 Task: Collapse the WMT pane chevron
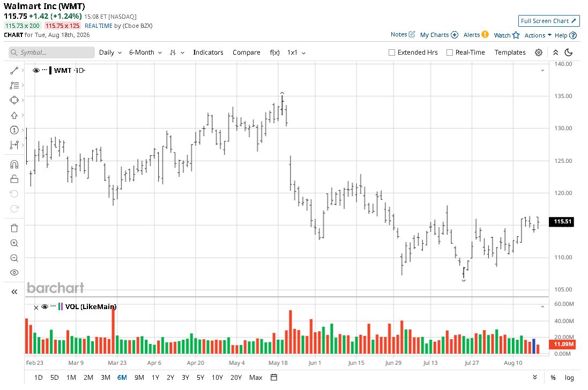(542, 70)
